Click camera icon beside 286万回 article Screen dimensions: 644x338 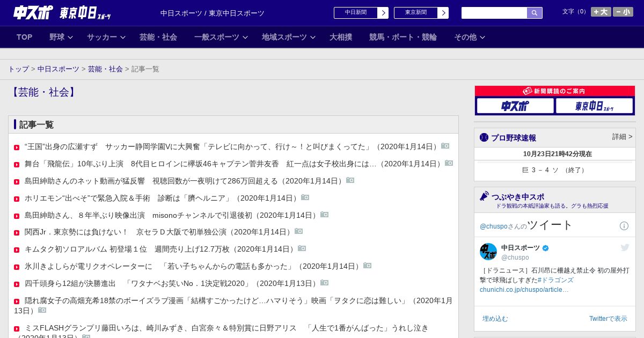click(350, 180)
